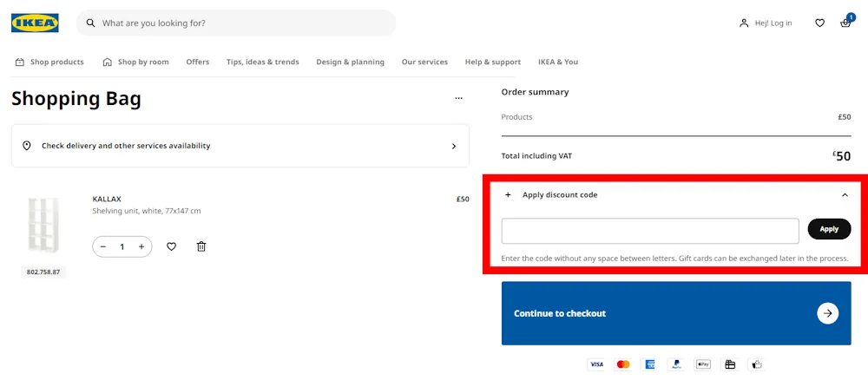Click article number 802.758.87
This screenshot has height=380, width=868.
click(x=43, y=272)
